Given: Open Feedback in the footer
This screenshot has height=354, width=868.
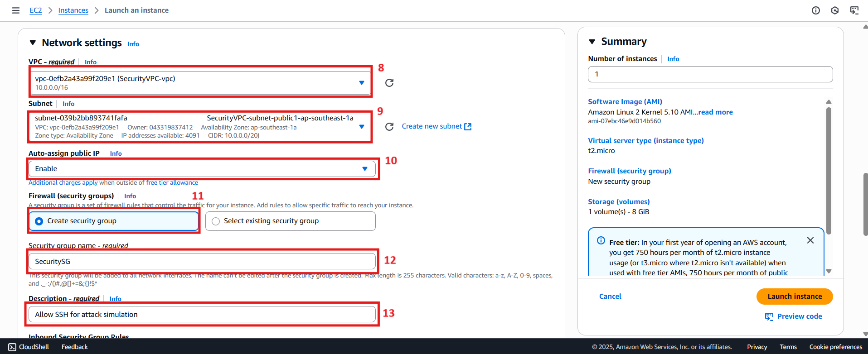Looking at the screenshot, I should (x=75, y=347).
